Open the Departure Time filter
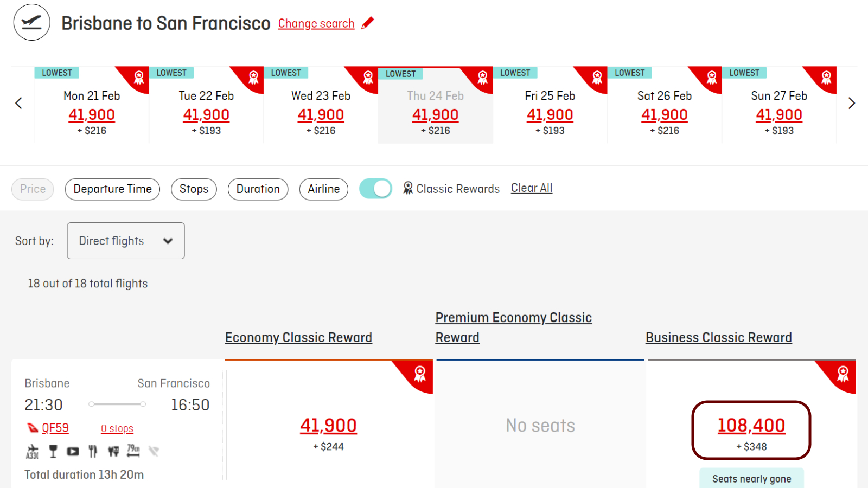The height and width of the screenshot is (488, 868). (x=112, y=189)
